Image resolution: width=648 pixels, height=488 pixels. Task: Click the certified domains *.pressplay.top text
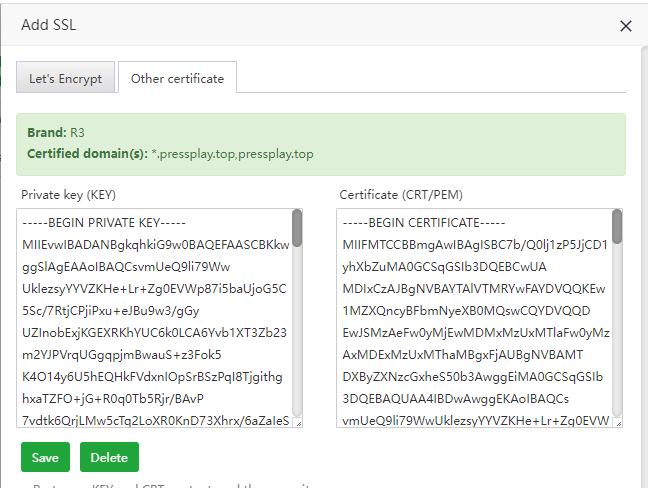(x=232, y=154)
